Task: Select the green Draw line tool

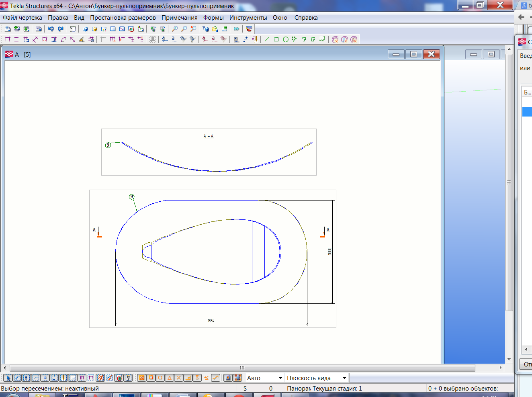Action: point(267,39)
